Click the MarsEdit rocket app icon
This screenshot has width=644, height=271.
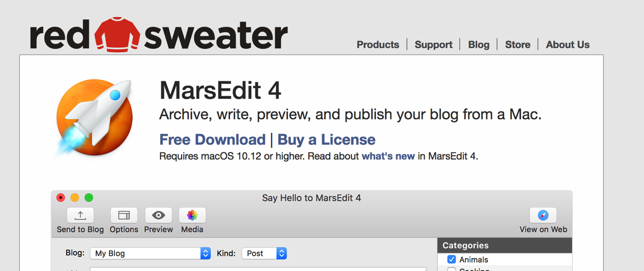(x=93, y=119)
